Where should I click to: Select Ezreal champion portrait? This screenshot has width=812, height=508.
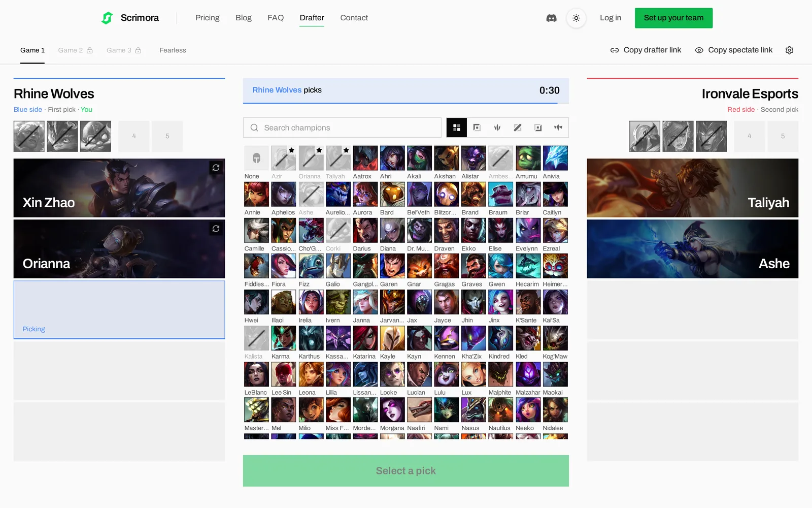pyautogui.click(x=555, y=231)
